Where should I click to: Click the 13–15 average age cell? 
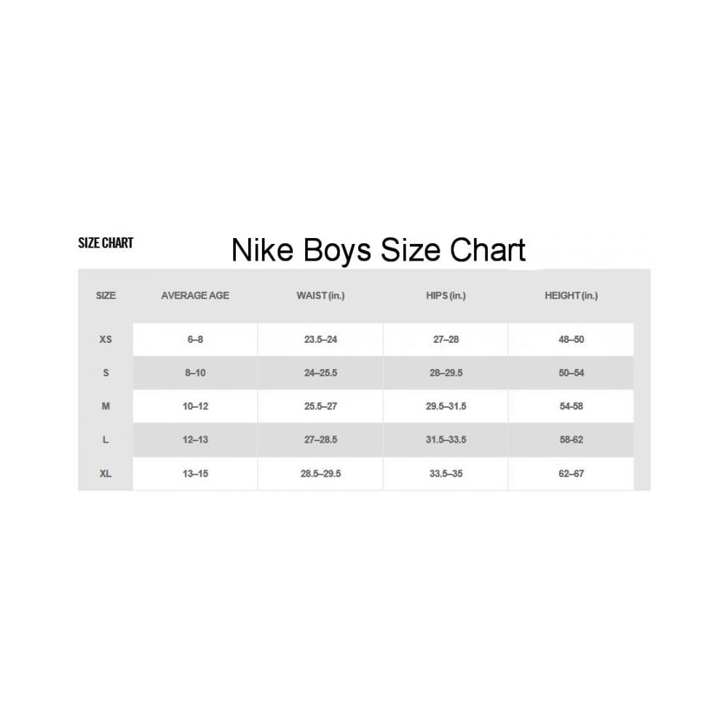[195, 474]
